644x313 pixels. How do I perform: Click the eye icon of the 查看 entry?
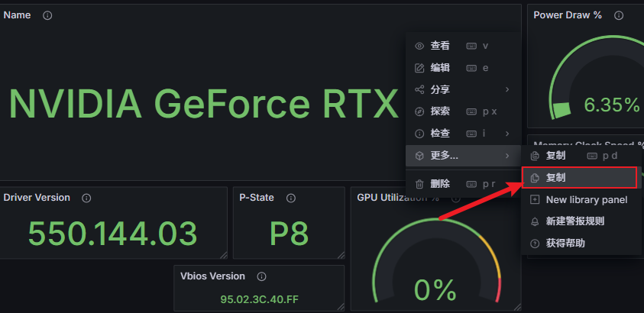419,46
